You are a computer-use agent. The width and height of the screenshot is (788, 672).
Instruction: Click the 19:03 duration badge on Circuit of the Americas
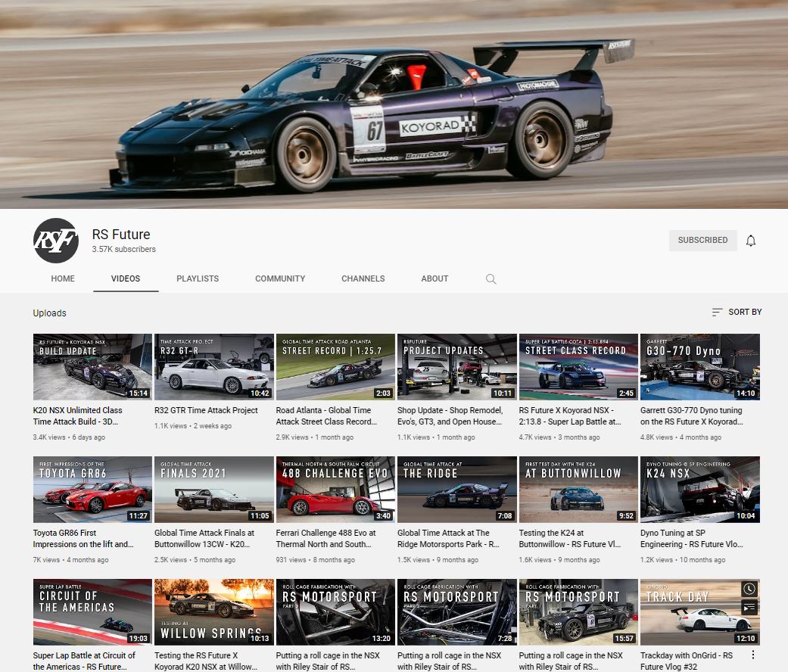click(139, 639)
